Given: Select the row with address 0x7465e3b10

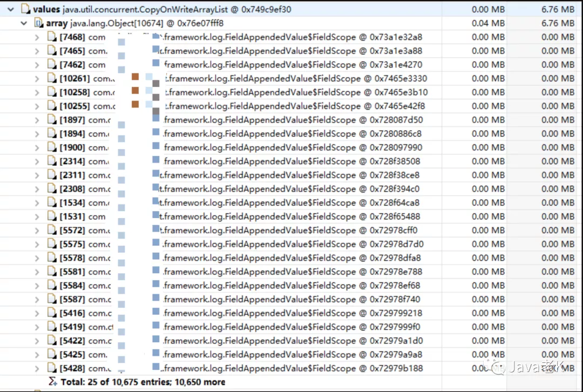Looking at the screenshot, I should 291,92.
